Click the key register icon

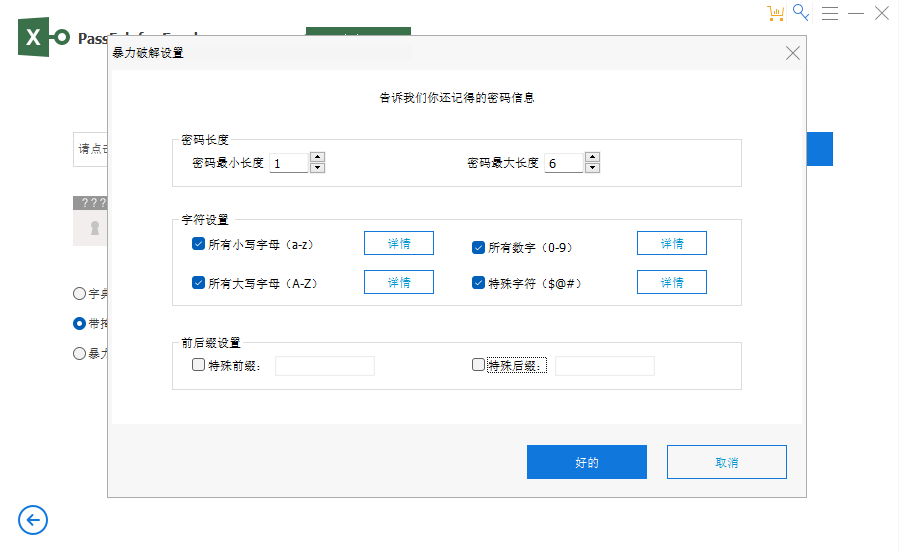pos(802,13)
